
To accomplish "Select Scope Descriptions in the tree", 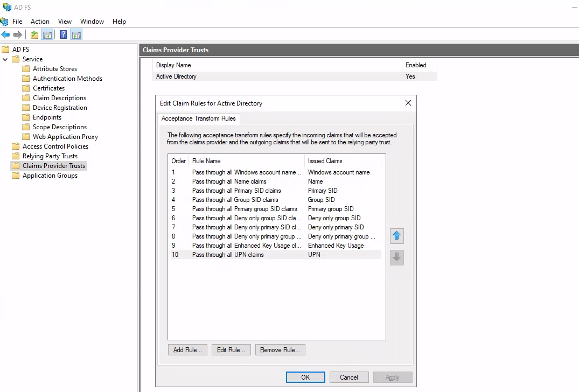I will [60, 127].
